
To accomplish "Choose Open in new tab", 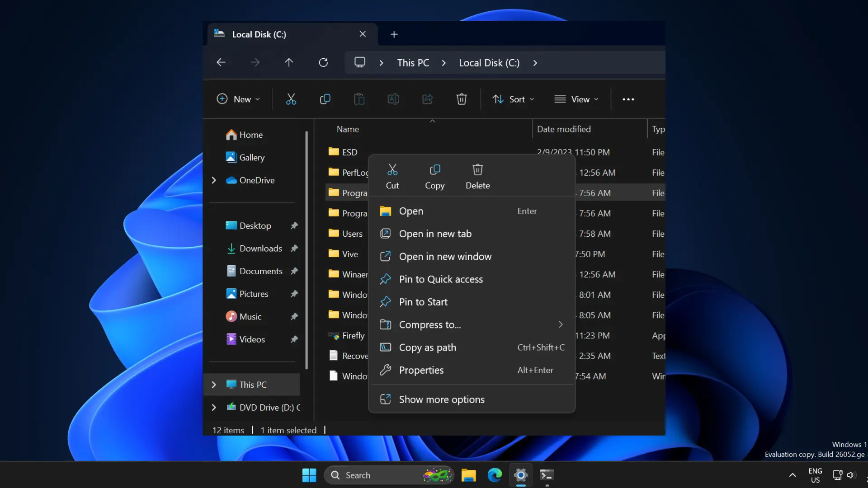I will (x=472, y=234).
